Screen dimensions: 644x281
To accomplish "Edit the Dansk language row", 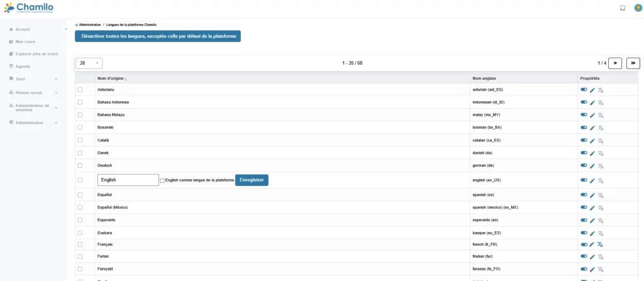I will coord(592,153).
